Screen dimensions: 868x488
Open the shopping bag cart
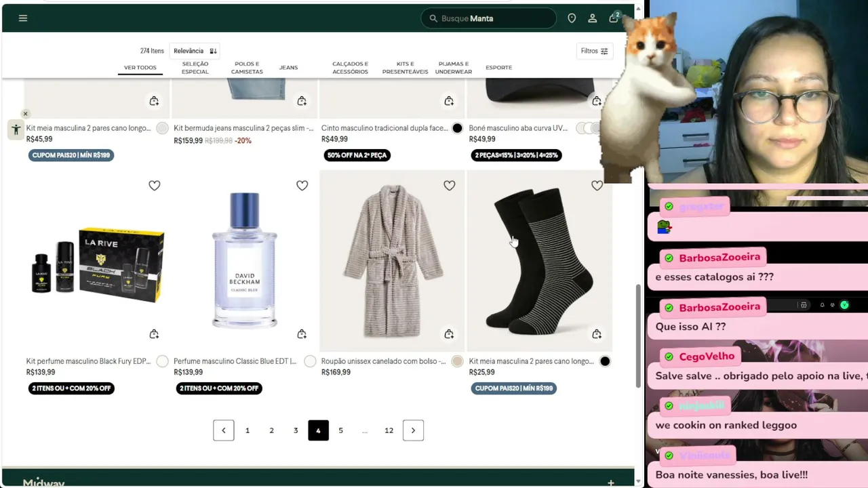pos(614,18)
